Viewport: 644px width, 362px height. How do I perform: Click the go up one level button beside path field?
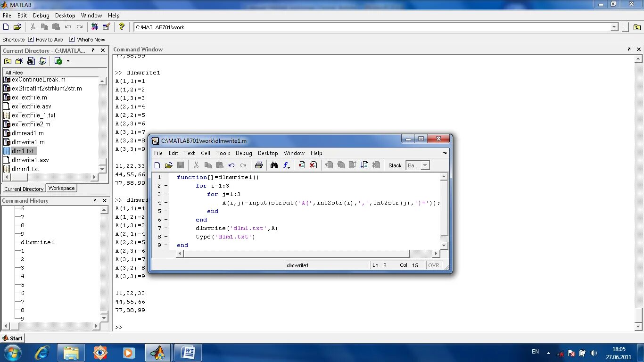637,27
